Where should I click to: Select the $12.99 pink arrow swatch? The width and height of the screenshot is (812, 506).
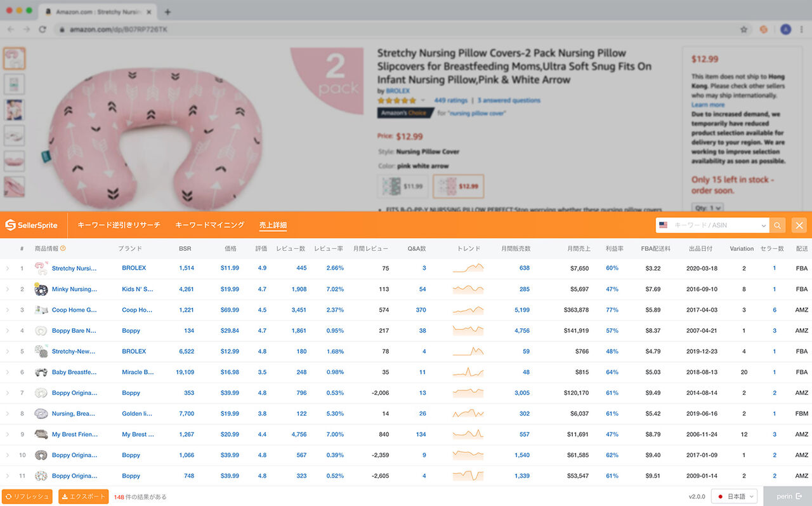click(459, 187)
